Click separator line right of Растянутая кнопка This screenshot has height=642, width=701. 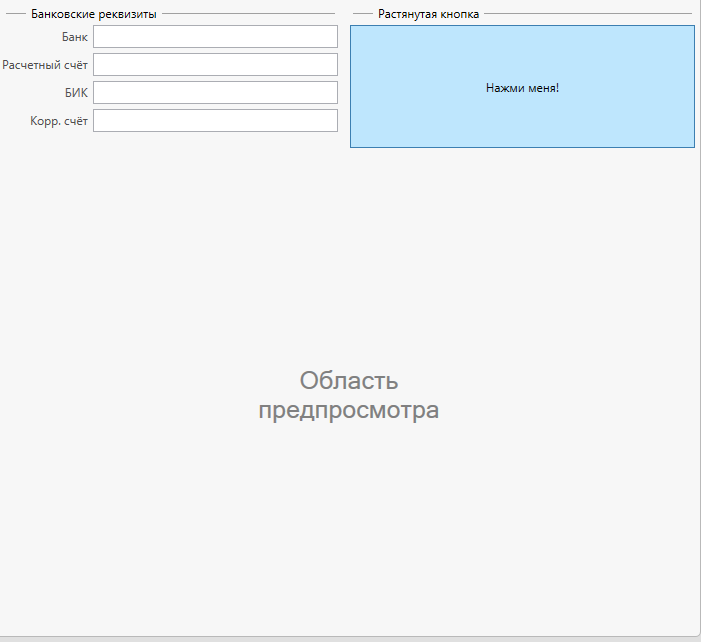588,14
